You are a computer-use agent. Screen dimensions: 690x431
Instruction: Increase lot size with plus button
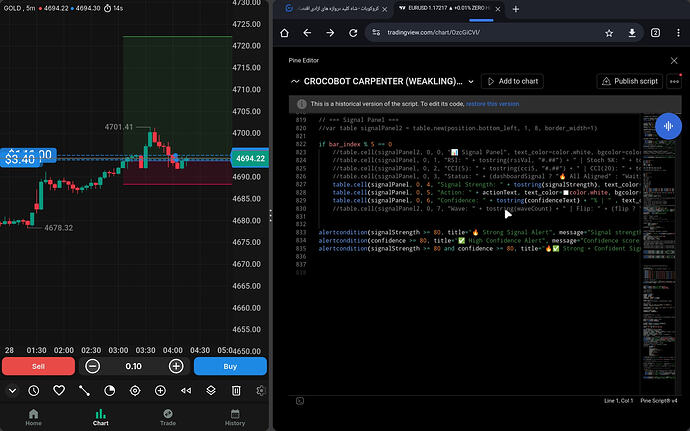[176, 366]
